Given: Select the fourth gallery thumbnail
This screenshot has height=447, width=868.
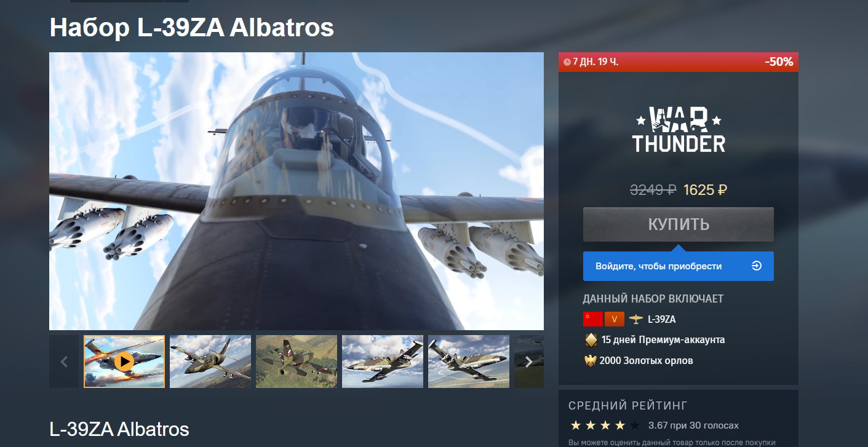Looking at the screenshot, I should (383, 362).
